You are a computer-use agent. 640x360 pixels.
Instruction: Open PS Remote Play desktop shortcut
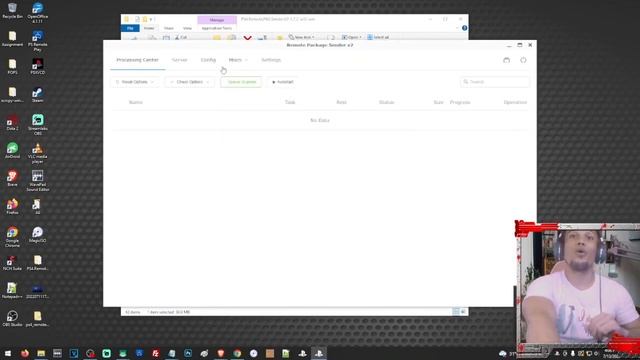[38, 41]
